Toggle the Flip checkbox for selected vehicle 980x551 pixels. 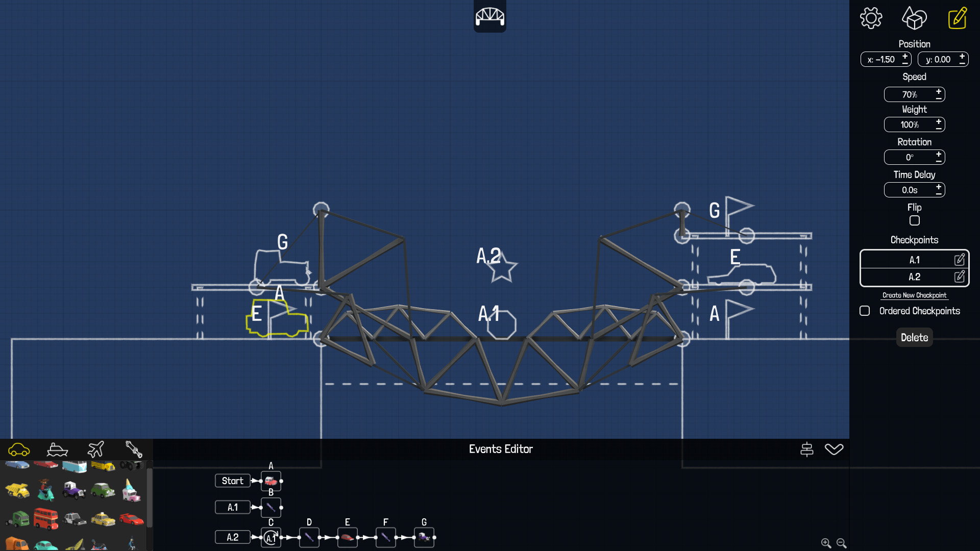pos(914,221)
